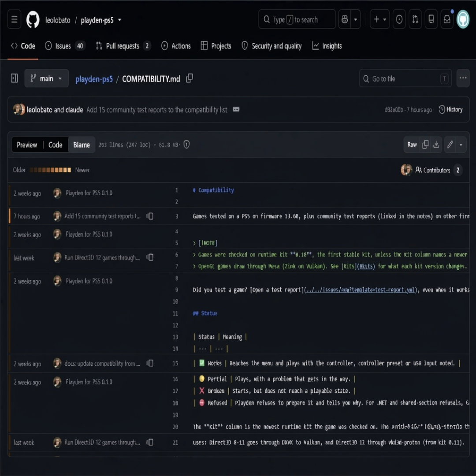Screen dimensions: 476x476
Task: Expand edit options dropdown arrow
Action: click(461, 145)
